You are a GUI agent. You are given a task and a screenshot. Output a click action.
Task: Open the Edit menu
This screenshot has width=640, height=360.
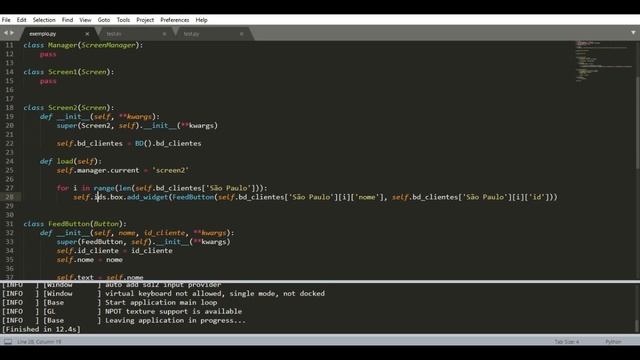[22, 20]
